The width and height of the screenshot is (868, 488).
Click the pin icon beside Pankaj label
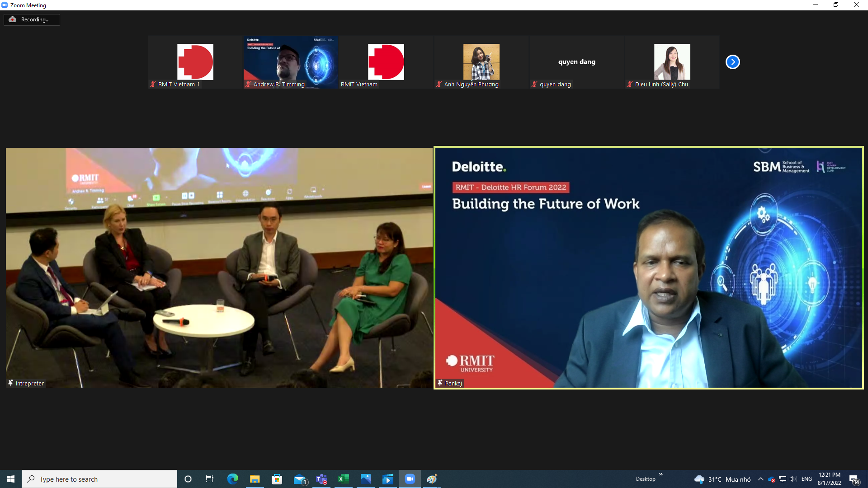440,383
